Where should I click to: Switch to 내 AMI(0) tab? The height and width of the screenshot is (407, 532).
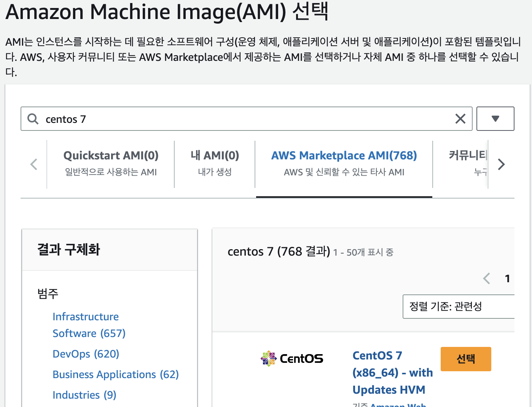pos(215,164)
